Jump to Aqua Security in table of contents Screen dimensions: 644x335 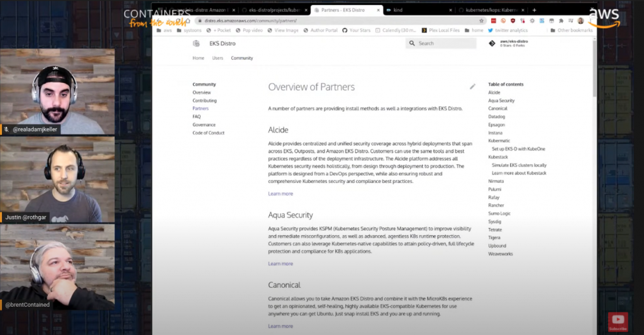tap(501, 101)
